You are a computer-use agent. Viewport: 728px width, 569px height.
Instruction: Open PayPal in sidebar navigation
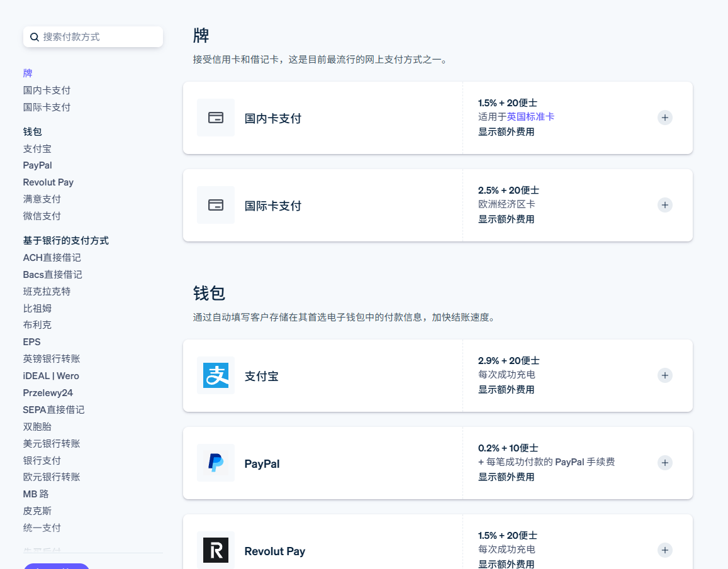tap(38, 165)
